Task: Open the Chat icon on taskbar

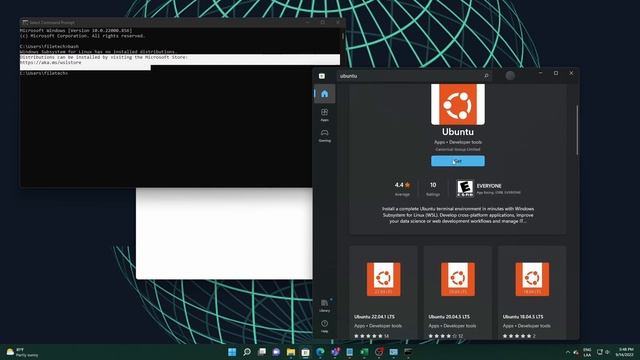Action: pyautogui.click(x=276, y=352)
